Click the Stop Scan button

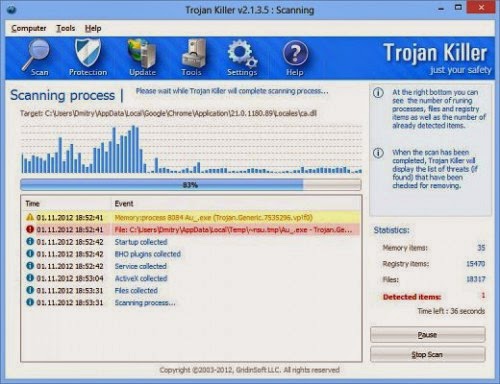428,354
